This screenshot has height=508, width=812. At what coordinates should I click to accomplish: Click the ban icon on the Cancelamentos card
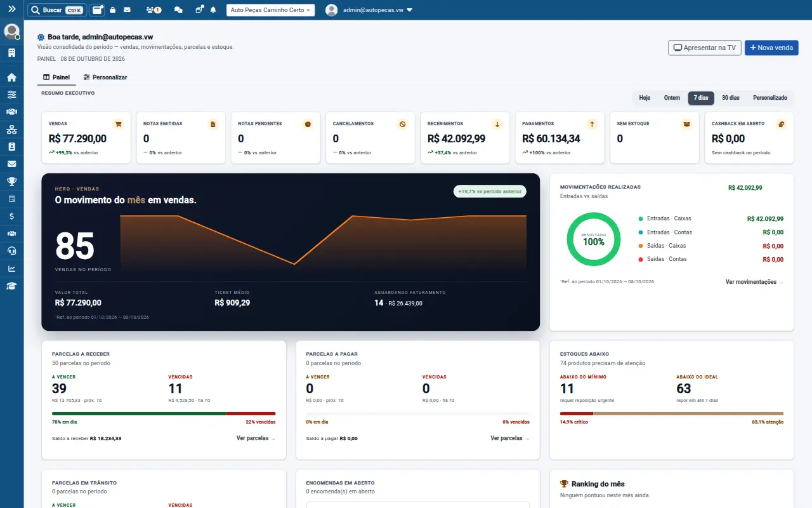tap(402, 124)
